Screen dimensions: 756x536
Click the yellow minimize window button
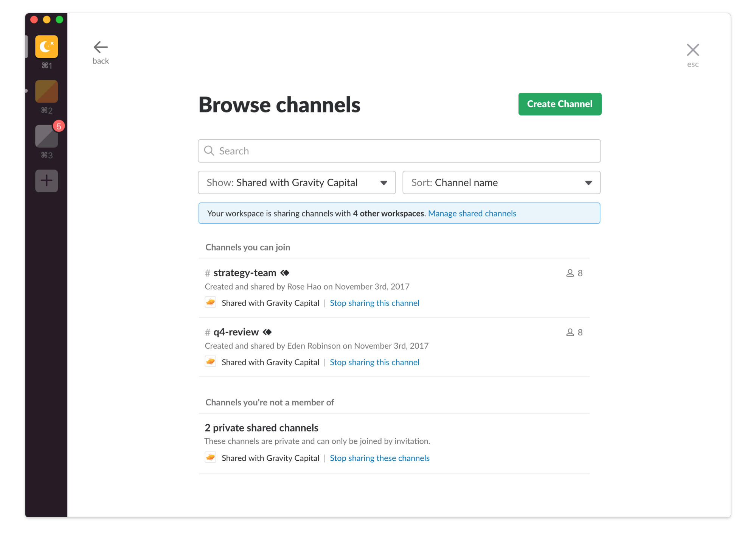(47, 20)
